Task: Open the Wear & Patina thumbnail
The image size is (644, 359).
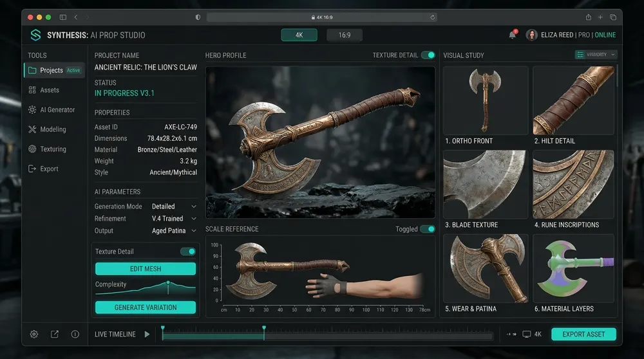Action: click(486, 268)
